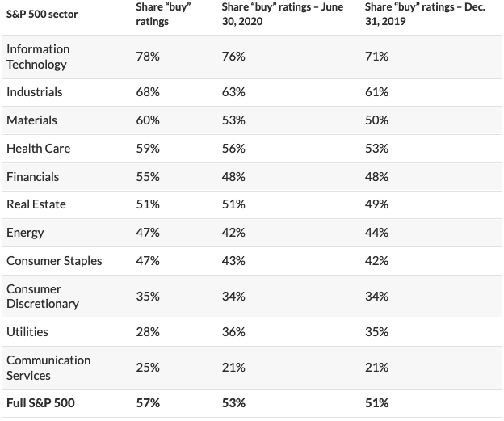Click the Information Technology sector label
The image size is (504, 421).
click(38, 57)
